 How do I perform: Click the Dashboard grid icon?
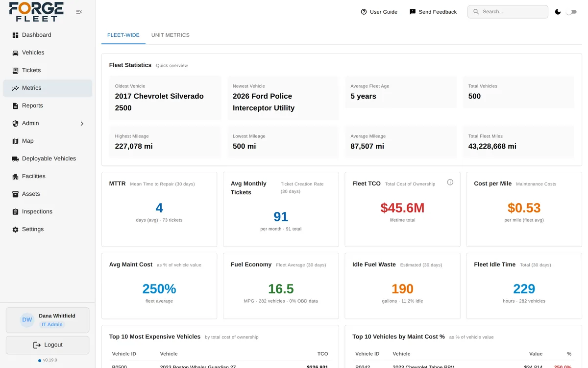coord(15,35)
